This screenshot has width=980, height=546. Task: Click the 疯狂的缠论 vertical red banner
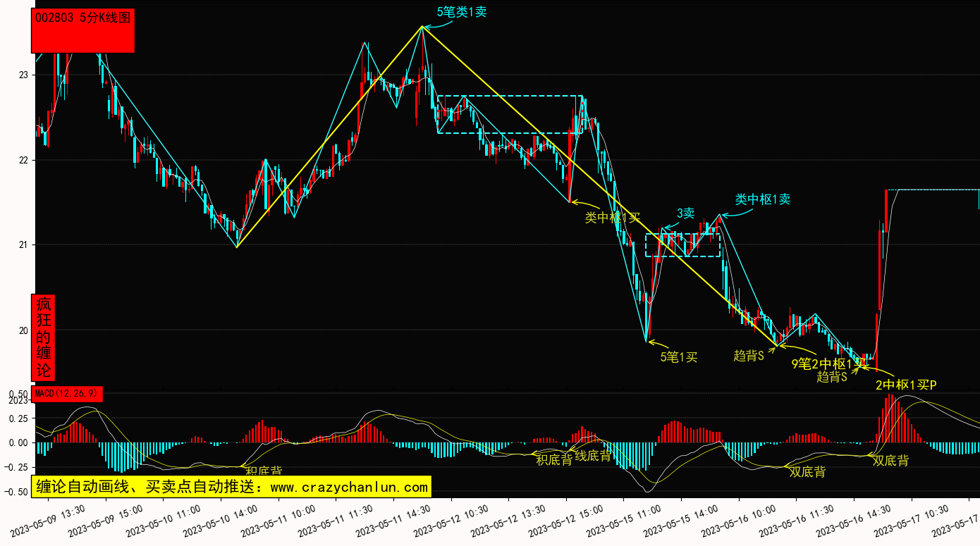click(x=44, y=337)
